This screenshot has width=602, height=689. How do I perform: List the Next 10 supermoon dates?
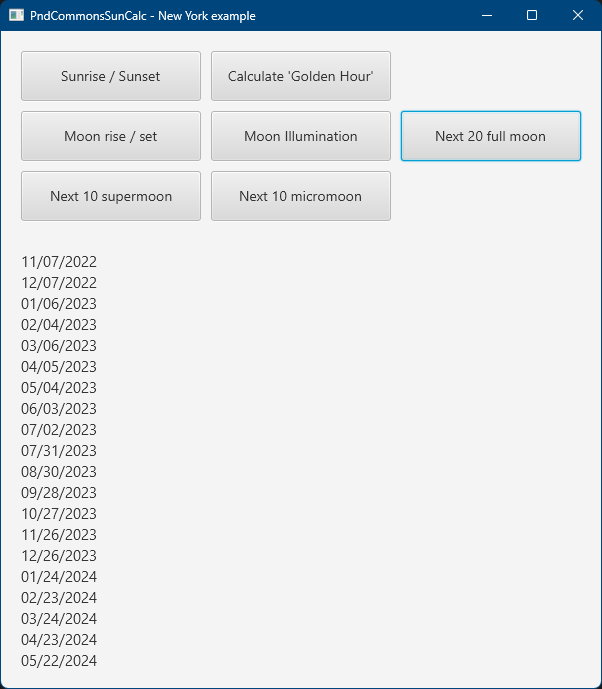(110, 196)
